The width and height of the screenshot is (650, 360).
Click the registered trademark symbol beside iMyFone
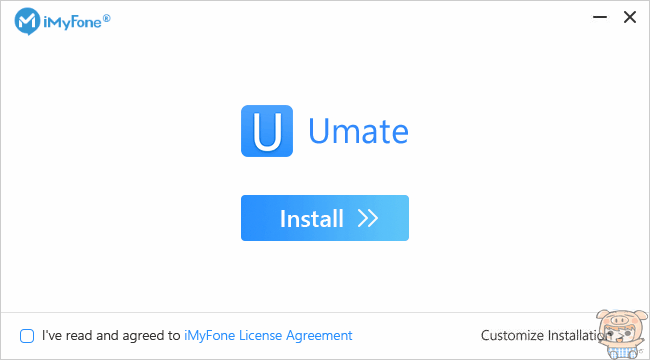[x=107, y=18]
